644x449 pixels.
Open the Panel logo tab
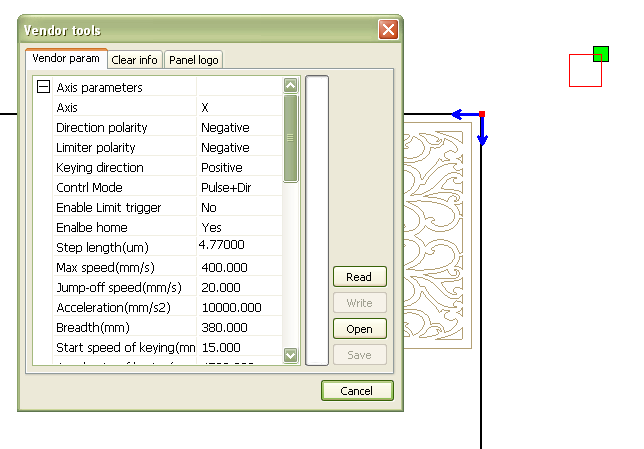[x=193, y=60]
